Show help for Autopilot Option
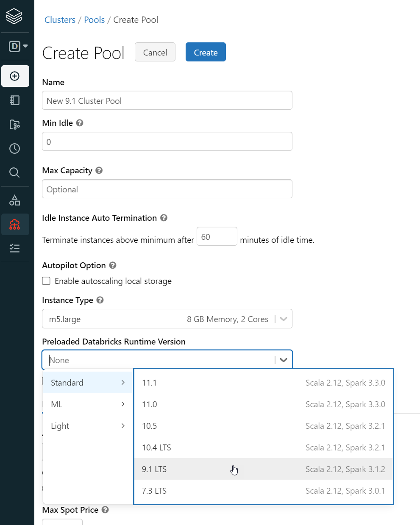 (x=113, y=265)
